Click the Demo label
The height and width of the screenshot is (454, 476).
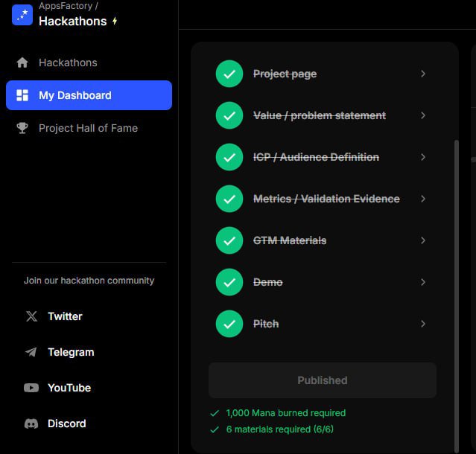click(x=268, y=282)
